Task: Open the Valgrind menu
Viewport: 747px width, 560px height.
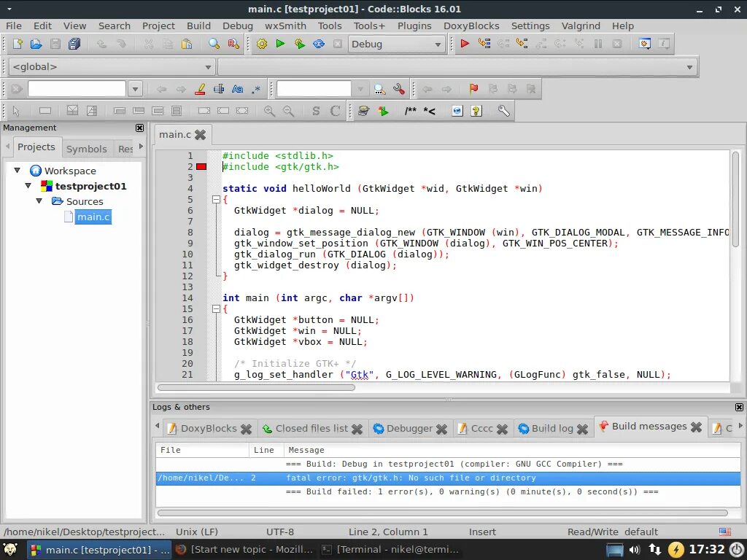Action: [580, 26]
